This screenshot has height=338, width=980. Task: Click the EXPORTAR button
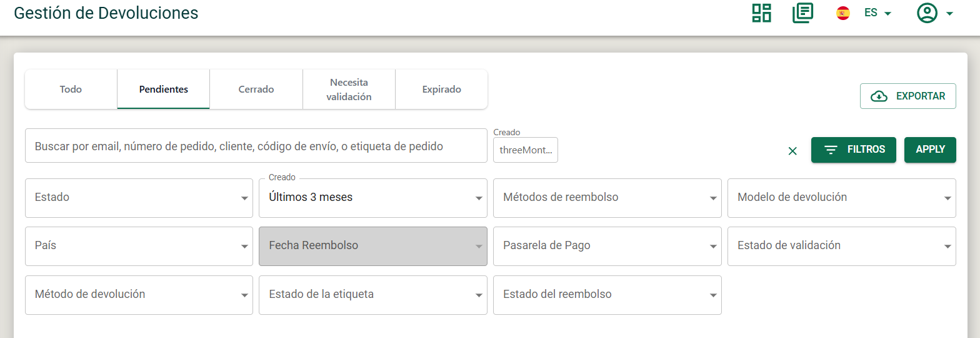pyautogui.click(x=908, y=96)
